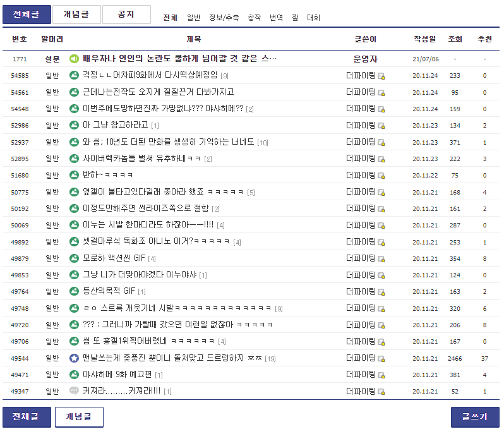504x434 pixels.
Task: Click post number 50192
Action: point(20,209)
